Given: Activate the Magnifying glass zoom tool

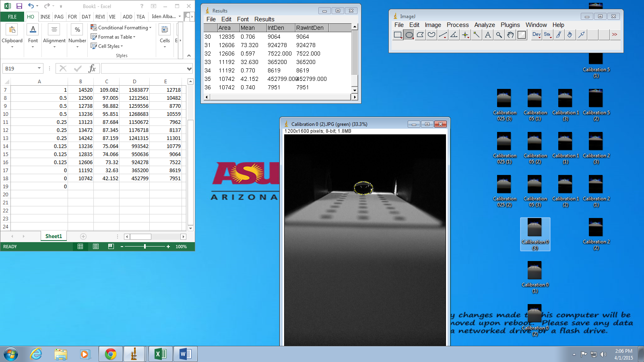Looking at the screenshot, I should point(499,35).
